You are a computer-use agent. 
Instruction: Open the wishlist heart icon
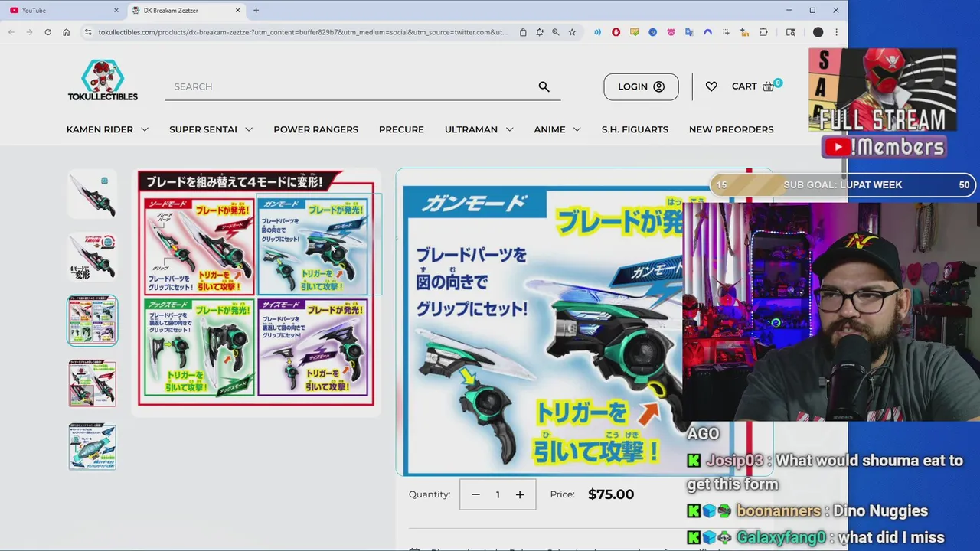pos(711,86)
